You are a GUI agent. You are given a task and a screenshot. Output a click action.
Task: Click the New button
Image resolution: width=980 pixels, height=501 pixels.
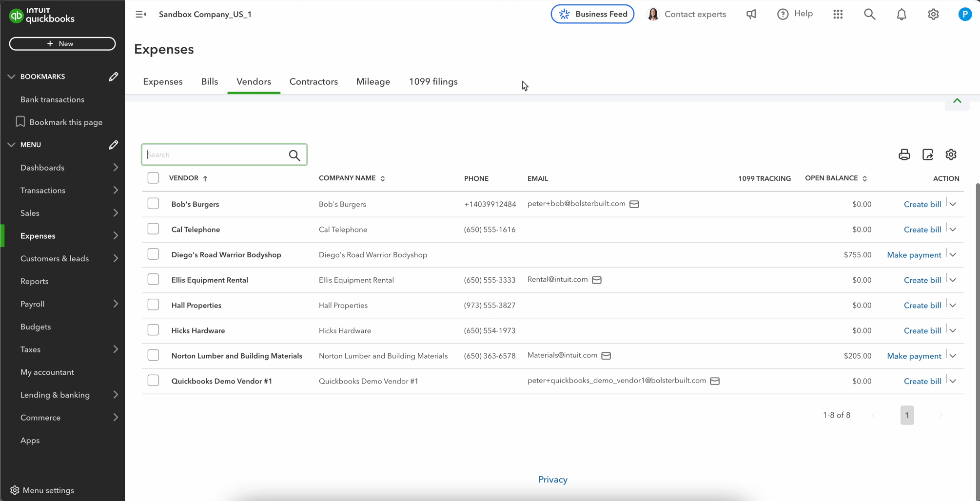(62, 43)
